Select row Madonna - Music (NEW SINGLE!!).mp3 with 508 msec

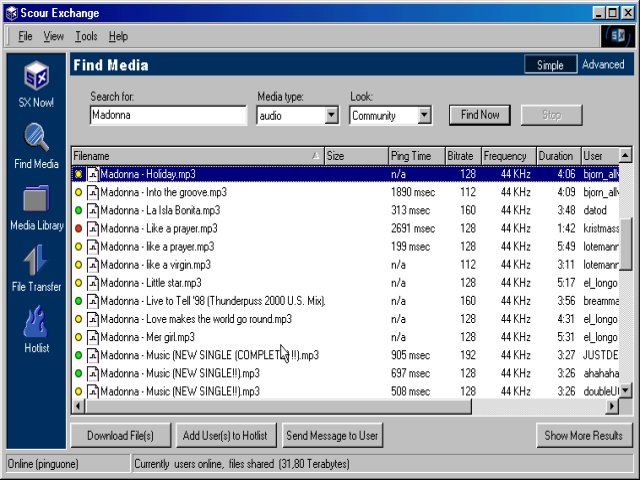(x=345, y=391)
